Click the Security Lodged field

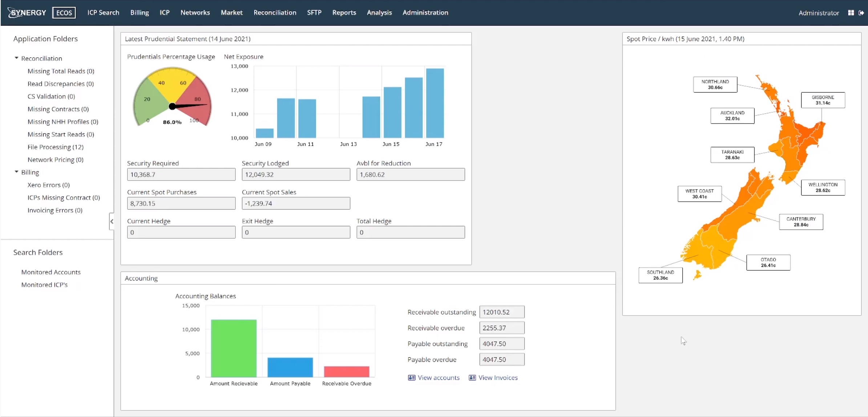[296, 174]
